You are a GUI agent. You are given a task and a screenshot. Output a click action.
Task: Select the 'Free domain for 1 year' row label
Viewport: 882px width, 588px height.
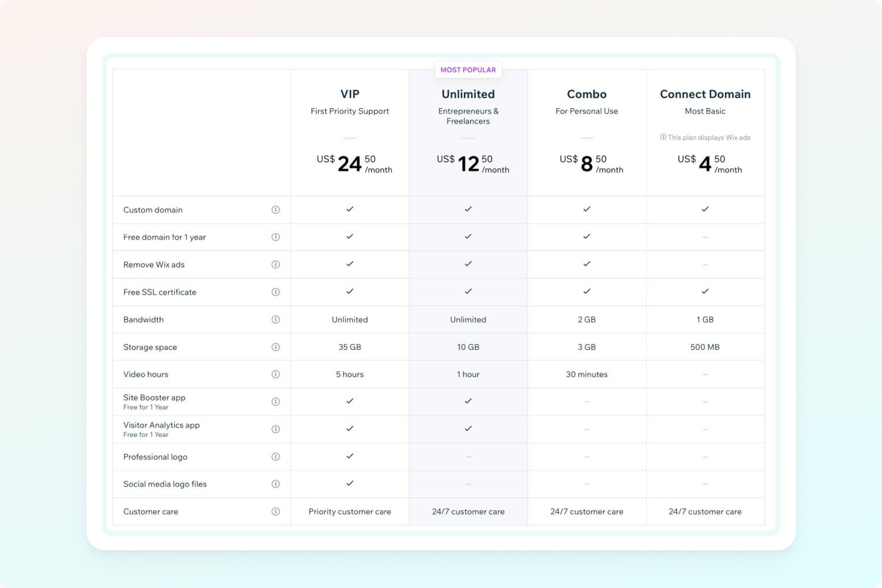click(165, 238)
